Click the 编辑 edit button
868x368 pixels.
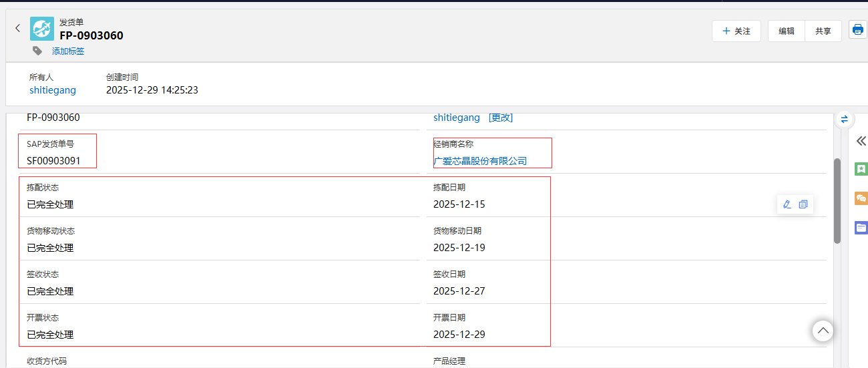point(786,31)
